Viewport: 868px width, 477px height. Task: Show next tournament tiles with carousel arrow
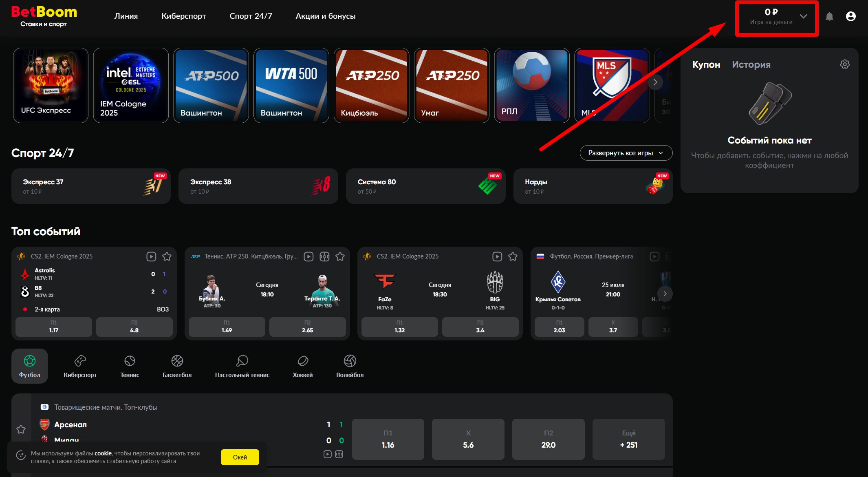point(655,82)
